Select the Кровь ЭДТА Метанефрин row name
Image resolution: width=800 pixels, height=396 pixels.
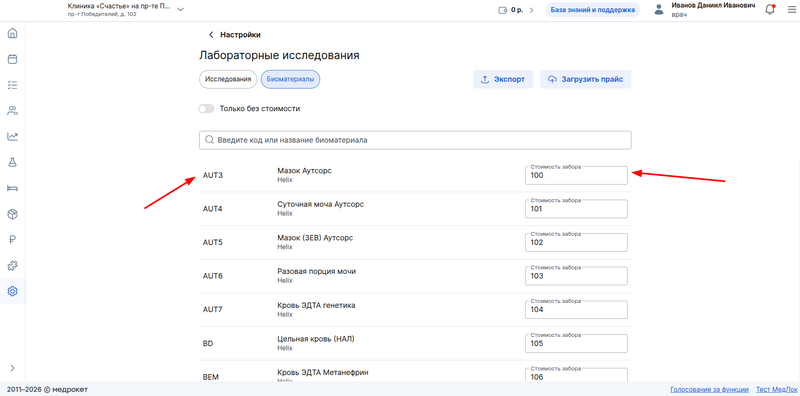coord(322,373)
